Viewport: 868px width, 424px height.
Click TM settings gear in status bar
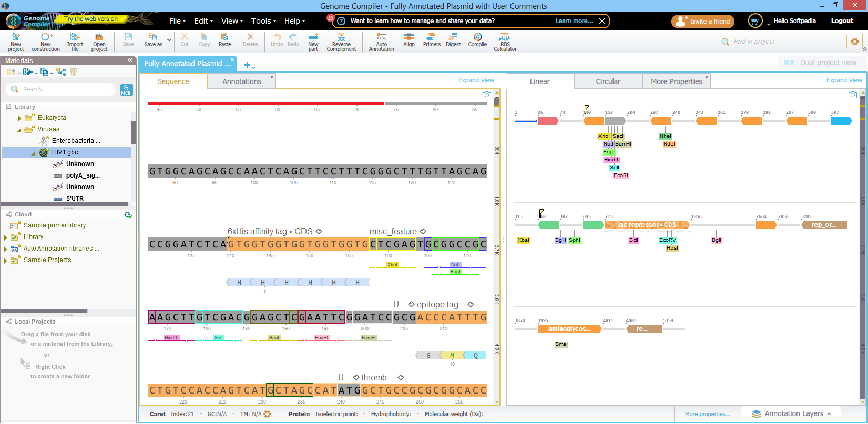point(267,414)
